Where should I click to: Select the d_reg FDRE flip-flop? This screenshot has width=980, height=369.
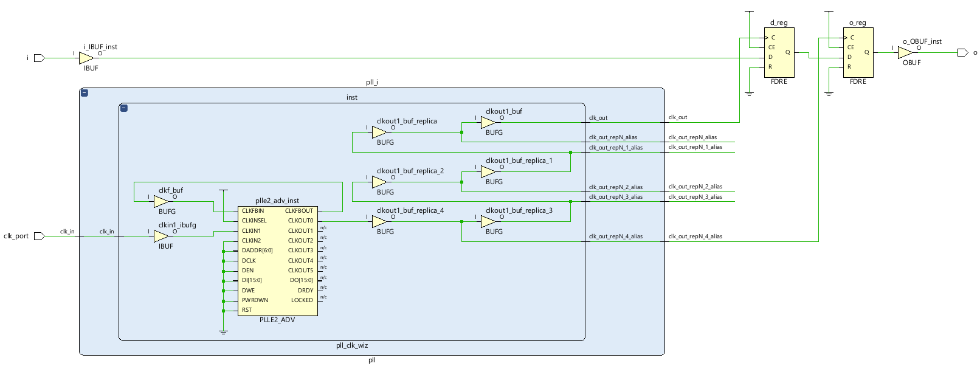coord(779,52)
